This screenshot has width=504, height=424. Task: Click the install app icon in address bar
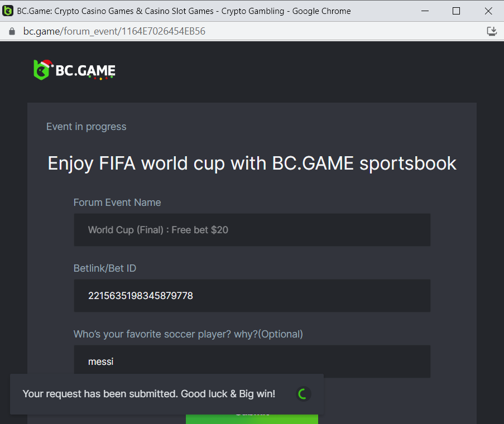[492, 31]
